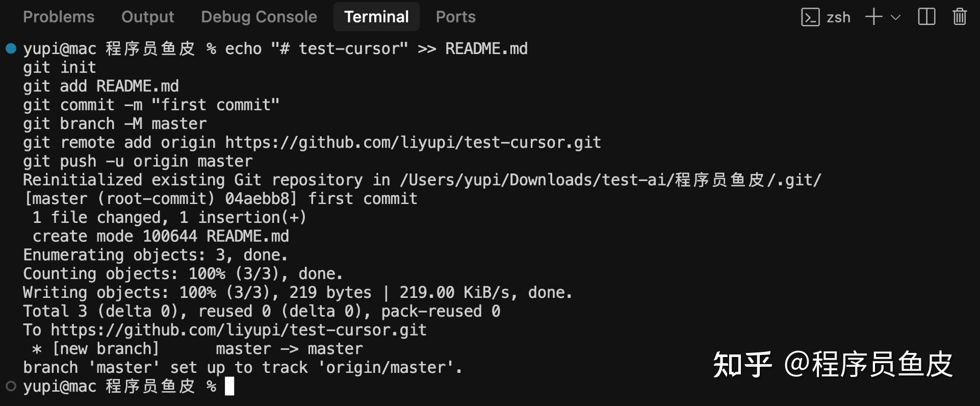Open the .git folder path link

[x=610, y=180]
